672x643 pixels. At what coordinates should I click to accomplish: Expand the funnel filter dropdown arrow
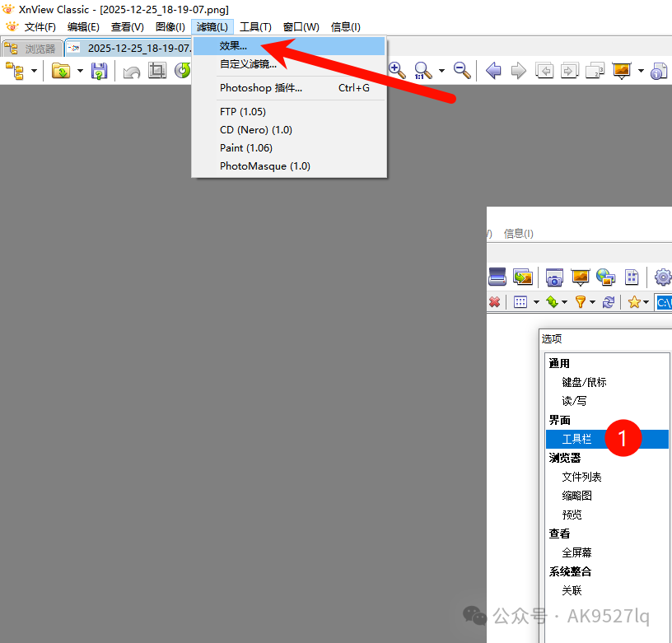click(x=592, y=302)
